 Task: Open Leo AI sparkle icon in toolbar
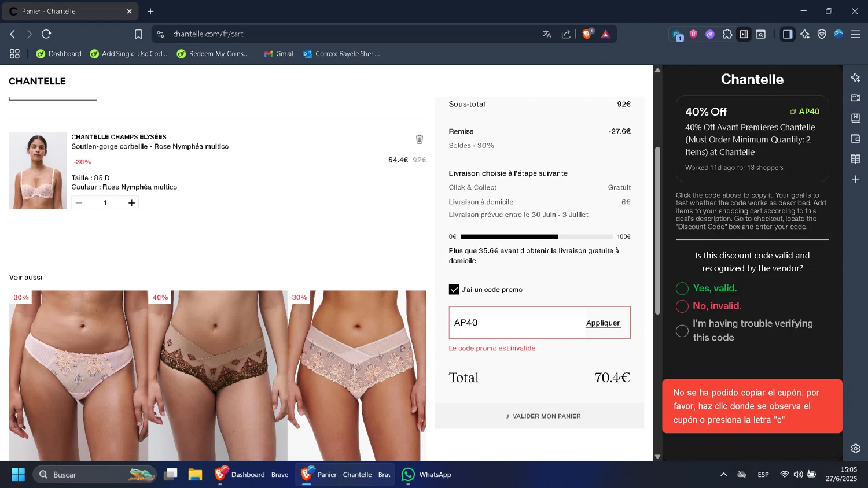(805, 34)
